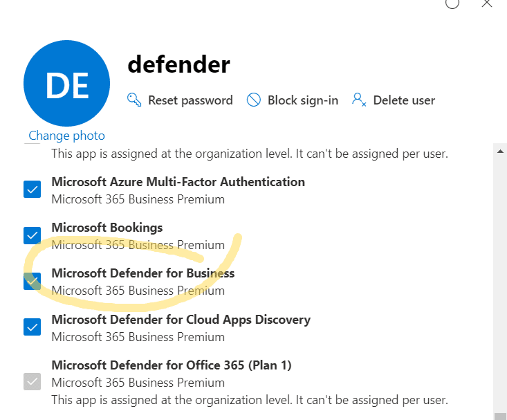Screen dimensions: 507x420
Task: Select the Reset password text button
Action: click(190, 100)
